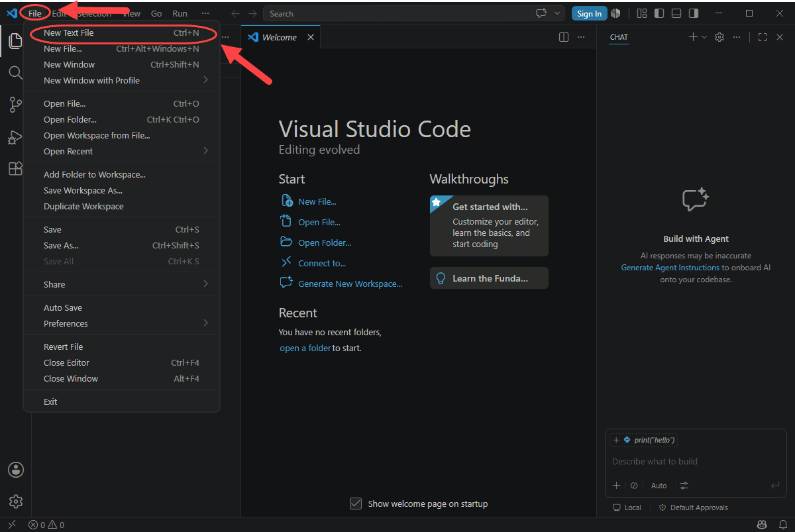Viewport: 795px width, 532px height.
Task: Open the Source Control view
Action: [15, 105]
